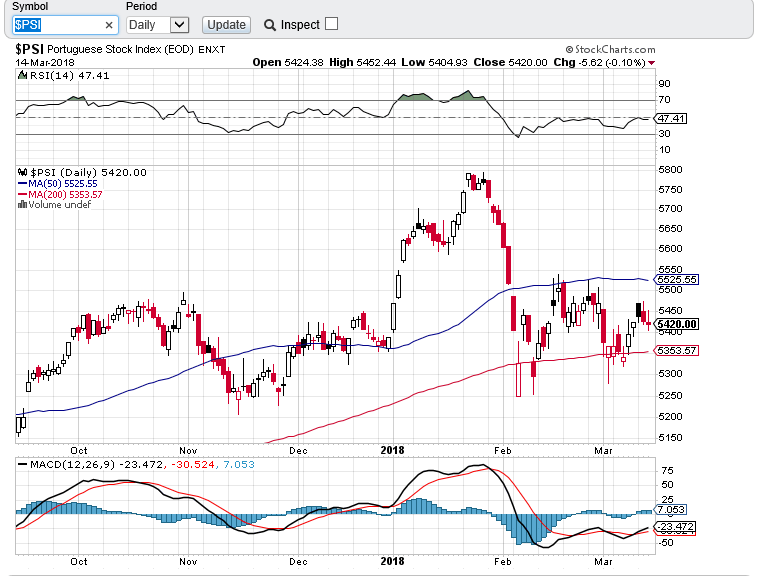The width and height of the screenshot is (761, 576).
Task: Click the MA(200) red legend line
Action: (x=22, y=195)
